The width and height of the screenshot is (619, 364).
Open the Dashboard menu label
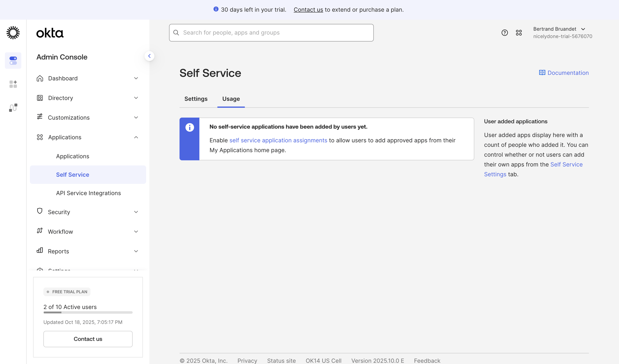63,78
